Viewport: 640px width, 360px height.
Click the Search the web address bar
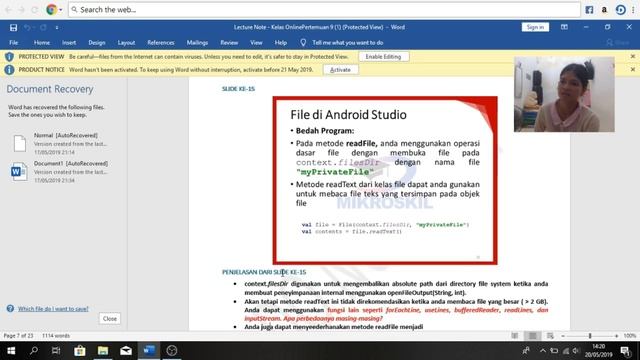(x=324, y=10)
